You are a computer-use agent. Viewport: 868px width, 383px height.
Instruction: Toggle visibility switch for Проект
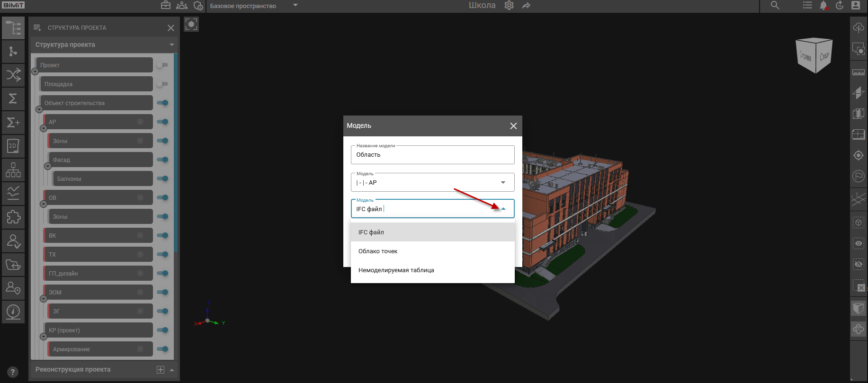162,65
